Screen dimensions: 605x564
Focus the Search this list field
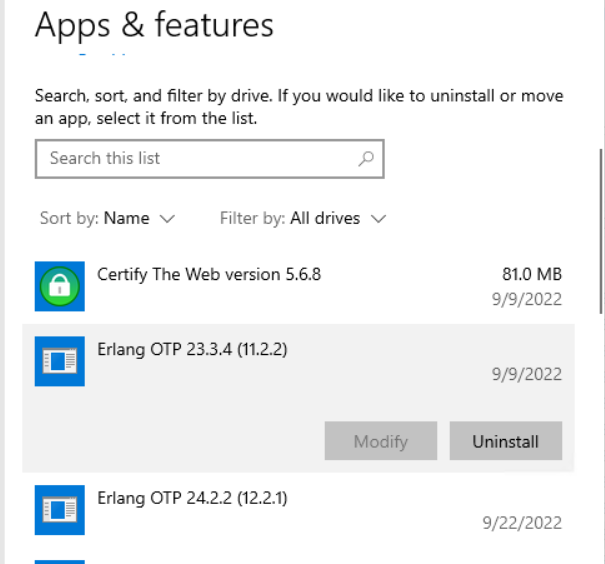point(195,158)
